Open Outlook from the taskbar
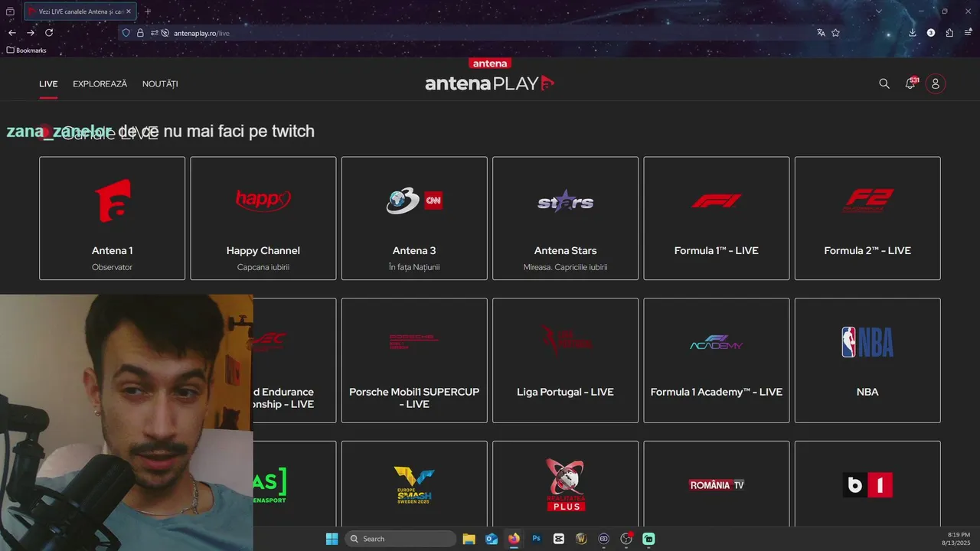The width and height of the screenshot is (980, 551). tap(492, 539)
